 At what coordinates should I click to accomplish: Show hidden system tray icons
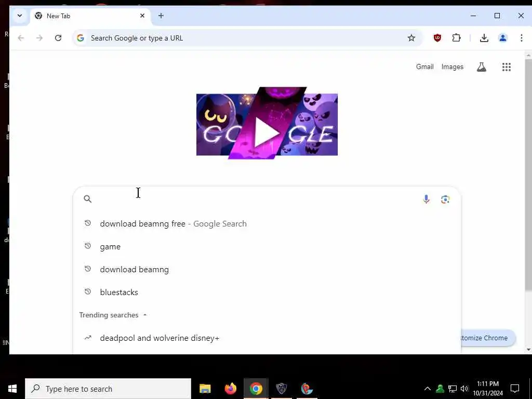click(x=428, y=389)
